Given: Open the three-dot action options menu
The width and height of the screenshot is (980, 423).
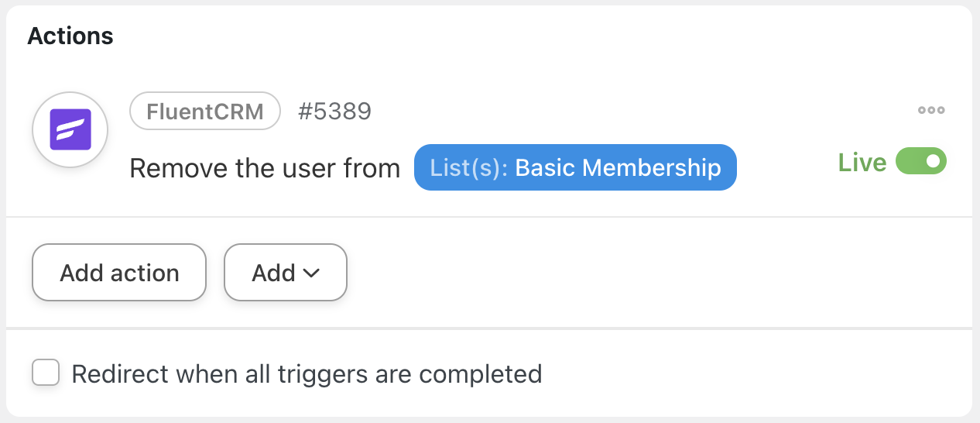Looking at the screenshot, I should (930, 110).
